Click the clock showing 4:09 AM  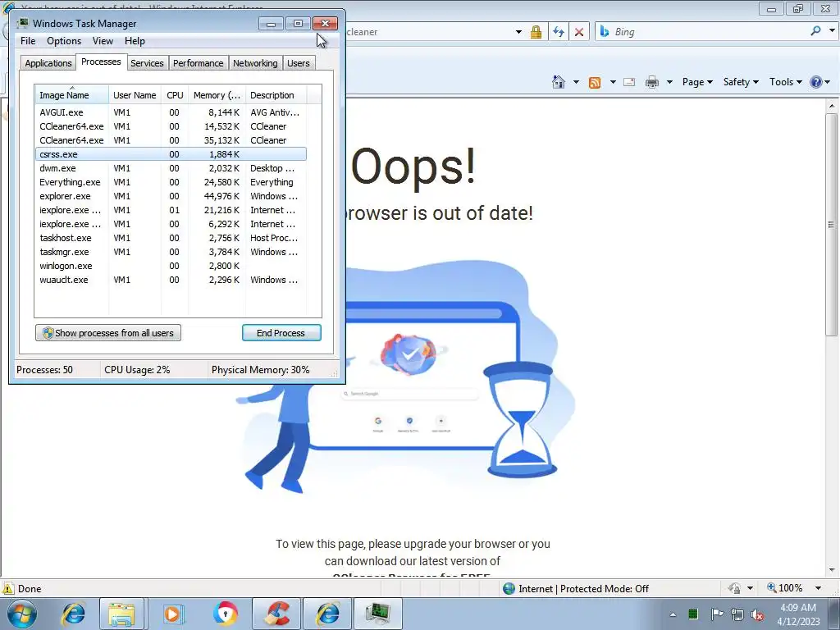(x=797, y=608)
